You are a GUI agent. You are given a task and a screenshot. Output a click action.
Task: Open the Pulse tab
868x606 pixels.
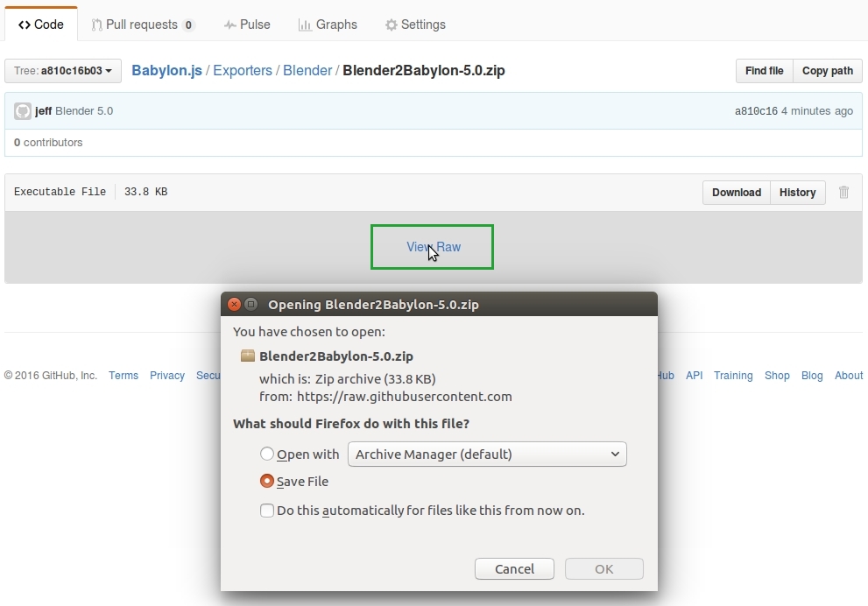(247, 25)
